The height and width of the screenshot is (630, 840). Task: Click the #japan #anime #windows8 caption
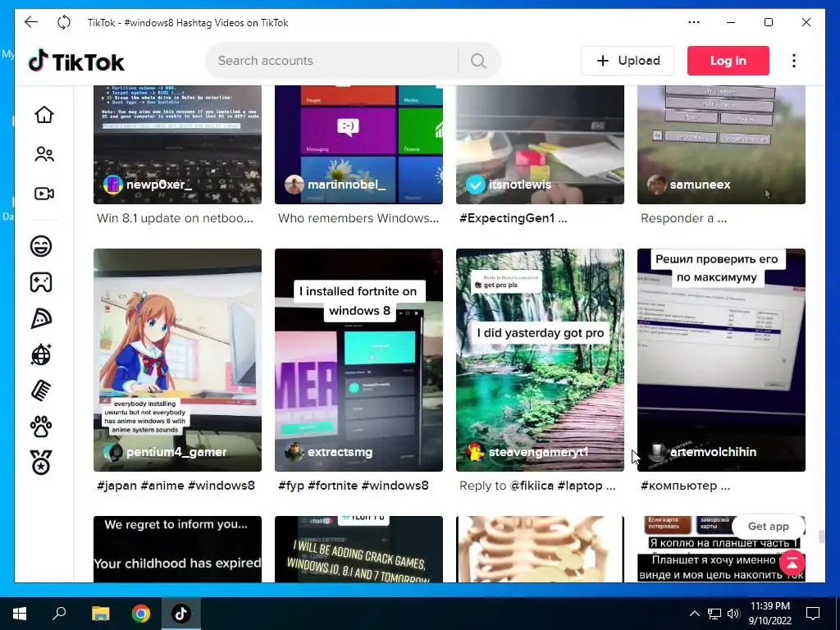176,486
